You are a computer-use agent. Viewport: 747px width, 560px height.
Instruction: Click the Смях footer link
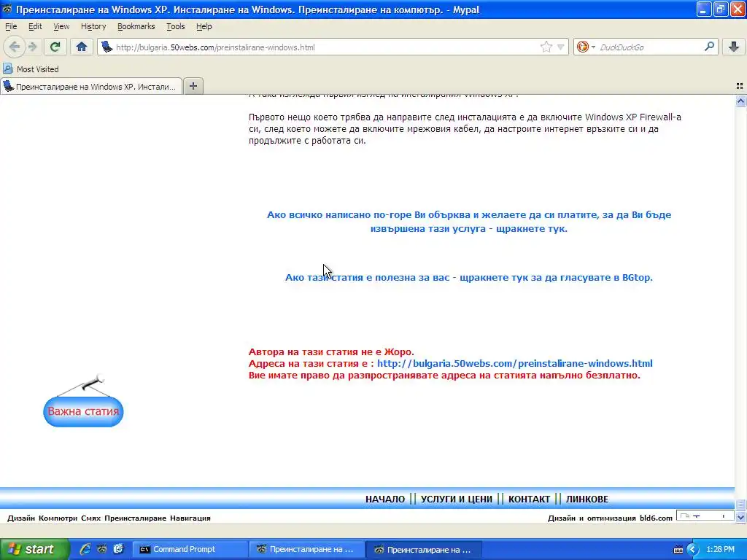(90, 518)
